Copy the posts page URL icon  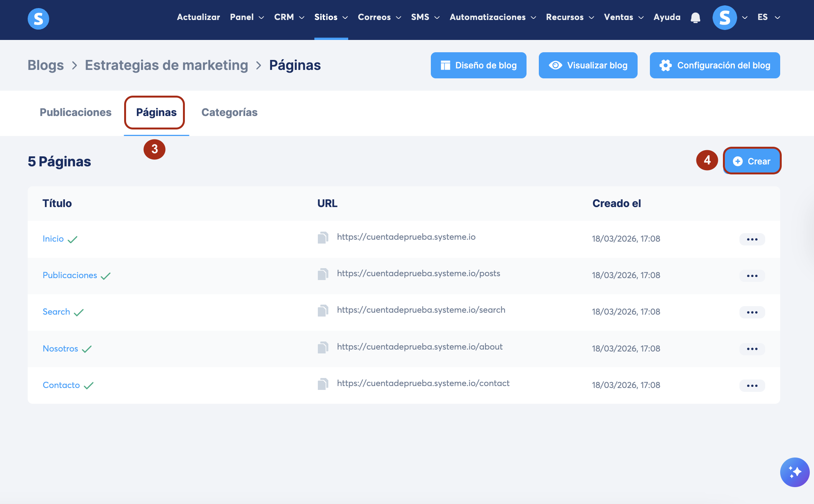click(323, 274)
